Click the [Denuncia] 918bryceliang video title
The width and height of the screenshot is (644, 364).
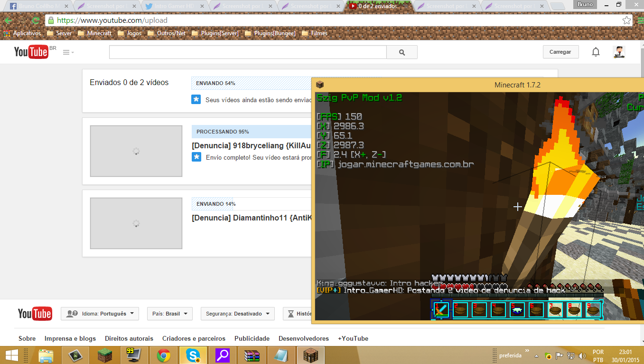[252, 146]
